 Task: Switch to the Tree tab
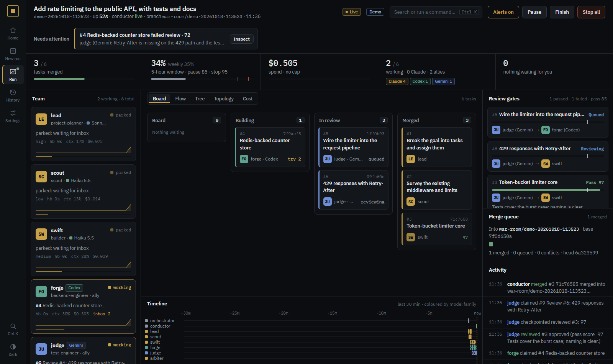point(200,99)
